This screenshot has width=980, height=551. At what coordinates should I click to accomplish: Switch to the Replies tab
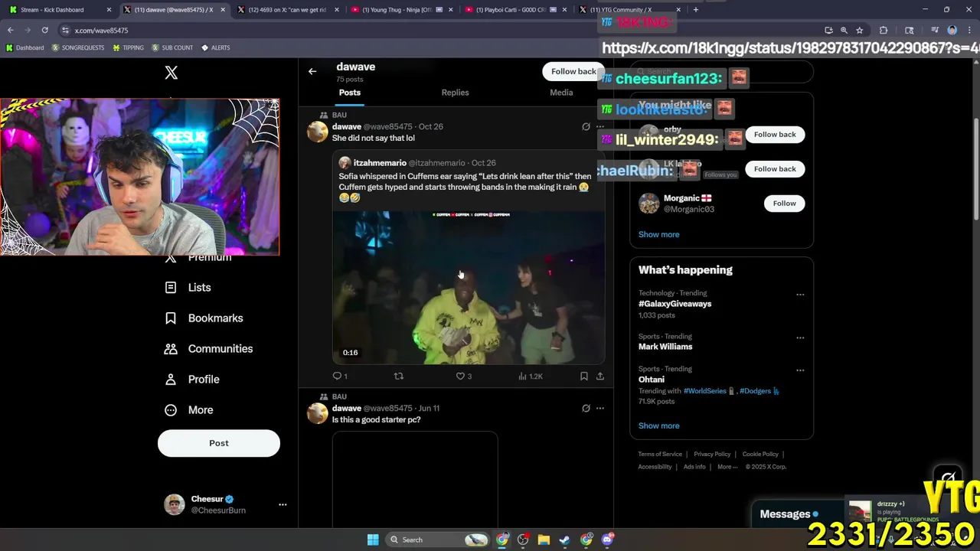[x=455, y=93]
